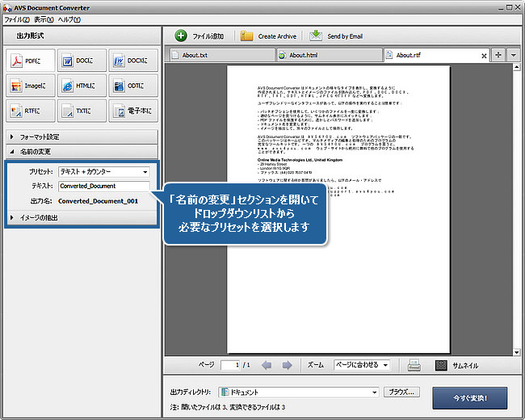Add new tab with plus button
Screen dimensions: 525x420
(498, 55)
